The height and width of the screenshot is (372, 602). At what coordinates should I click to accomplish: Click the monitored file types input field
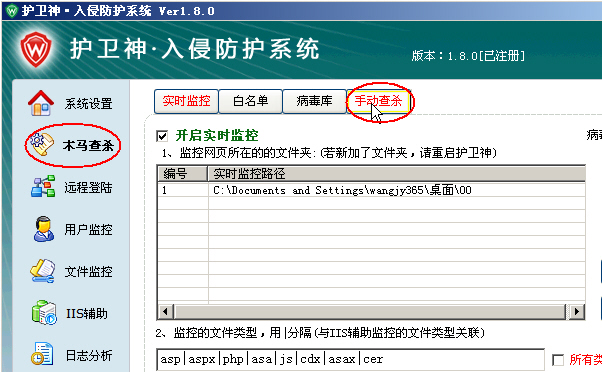[350, 359]
